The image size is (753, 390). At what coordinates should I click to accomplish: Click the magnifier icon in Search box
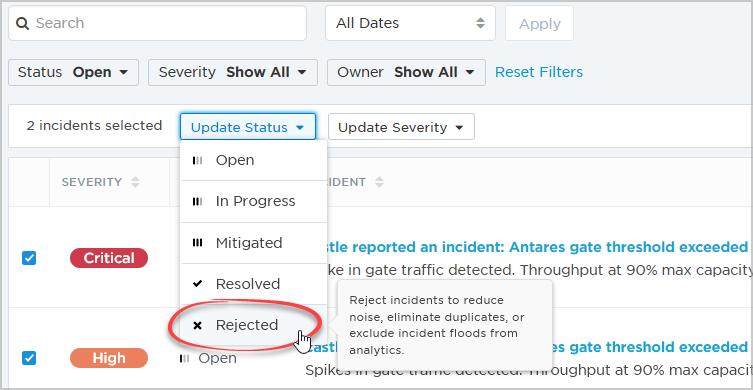click(23, 23)
